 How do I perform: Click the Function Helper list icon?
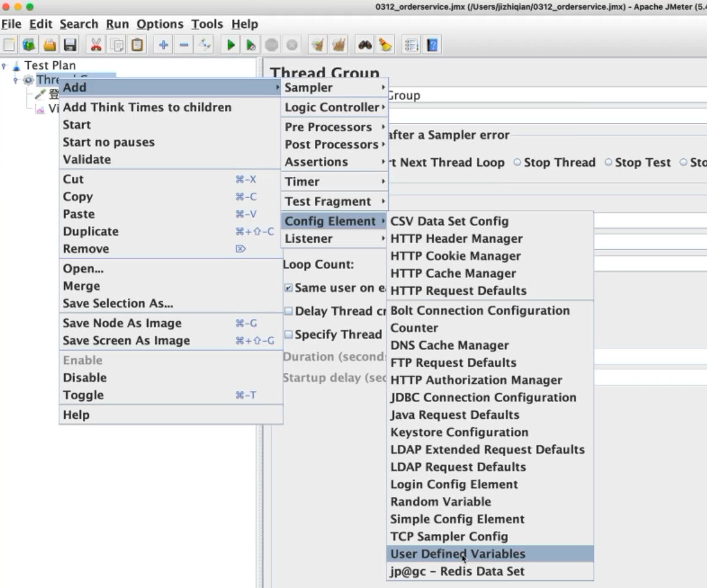(411, 45)
